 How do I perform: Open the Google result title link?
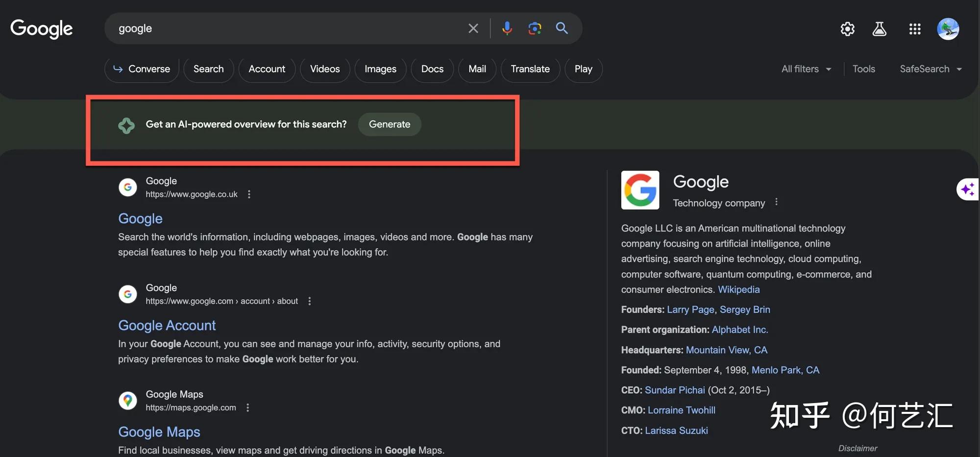click(x=140, y=219)
